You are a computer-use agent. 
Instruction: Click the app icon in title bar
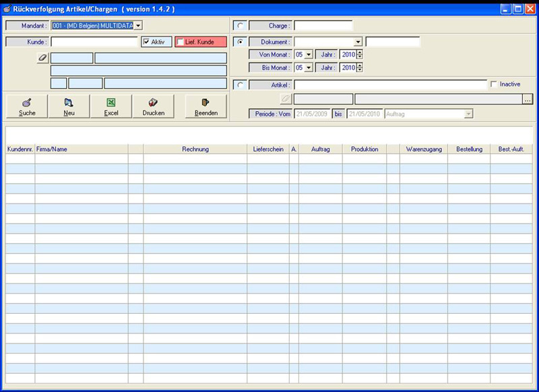pyautogui.click(x=7, y=9)
